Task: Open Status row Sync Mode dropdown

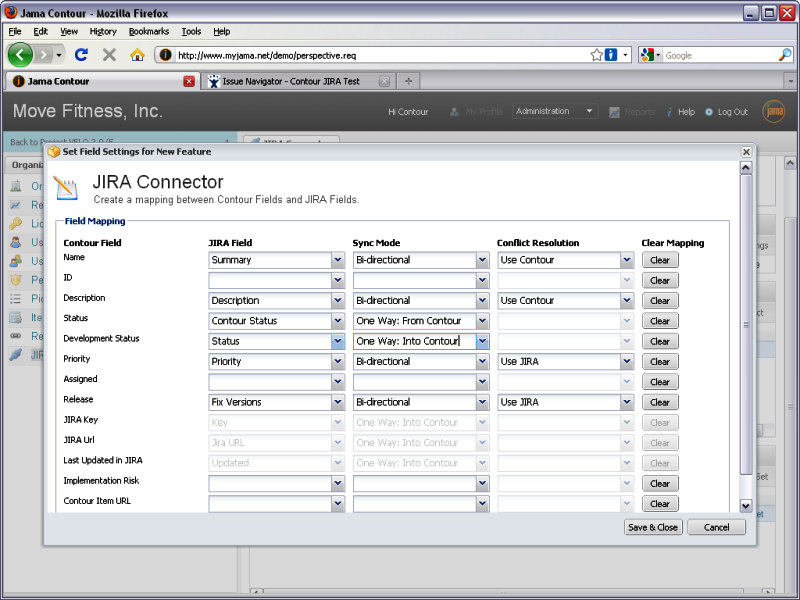Action: [x=482, y=321]
